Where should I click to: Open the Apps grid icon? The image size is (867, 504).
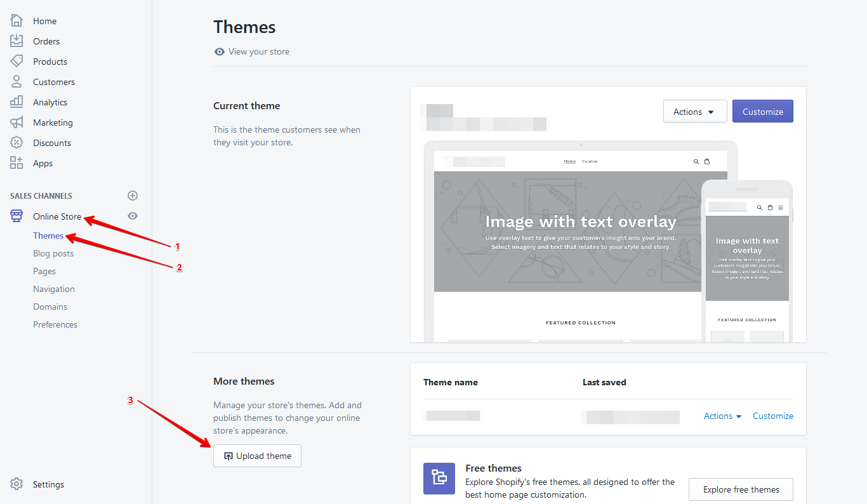[x=17, y=163]
